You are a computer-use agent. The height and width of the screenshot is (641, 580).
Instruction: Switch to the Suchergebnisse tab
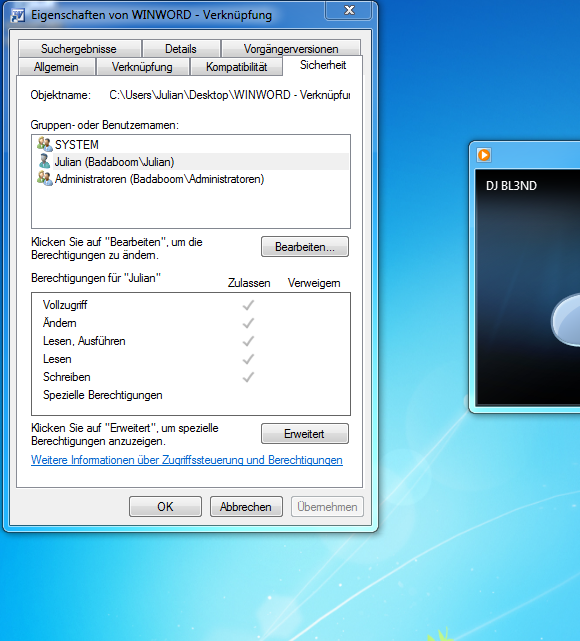coord(80,49)
